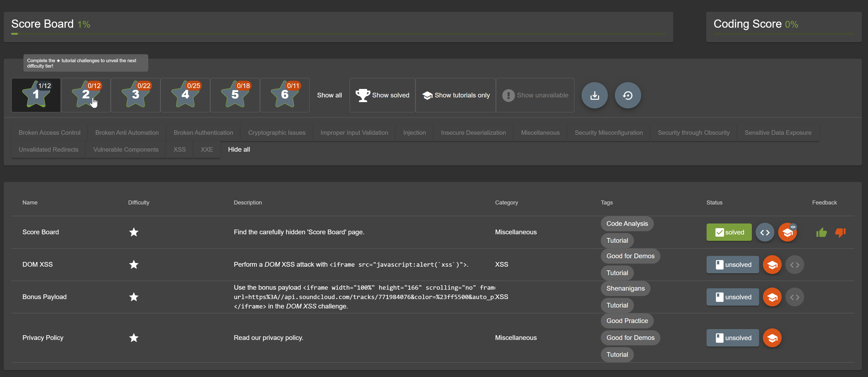Start tutorial icon for Privacy Policy challenge
The height and width of the screenshot is (377, 868).
(x=772, y=338)
